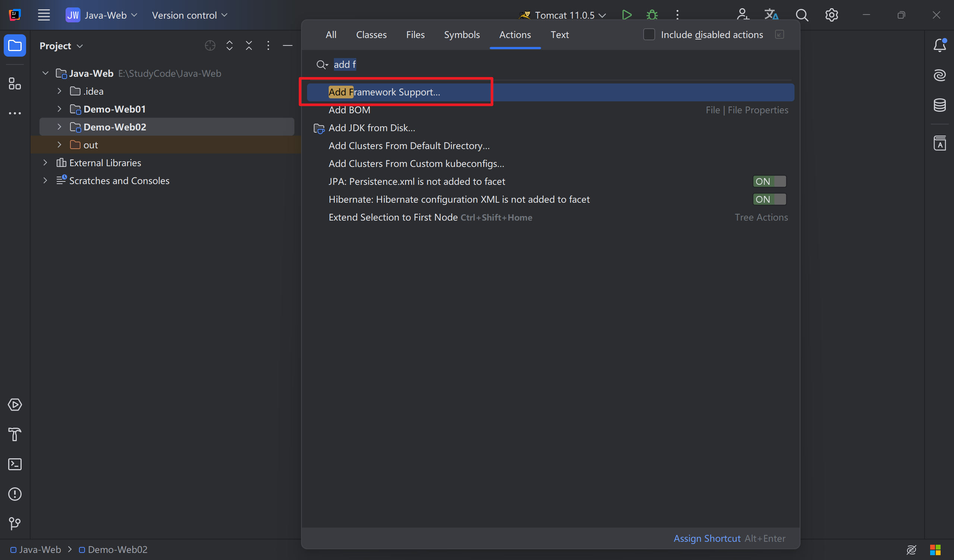
Task: Click the power save status bar icon
Action: [911, 550]
